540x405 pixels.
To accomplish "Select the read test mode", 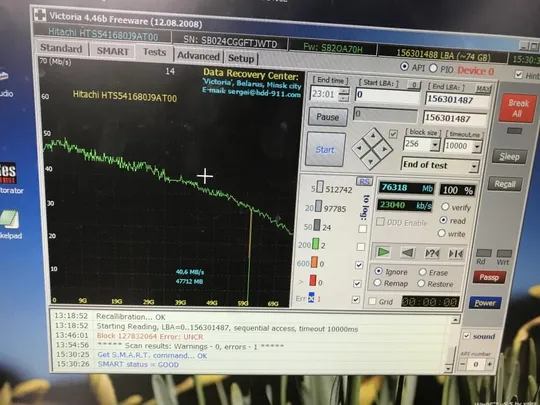I will click(x=443, y=220).
